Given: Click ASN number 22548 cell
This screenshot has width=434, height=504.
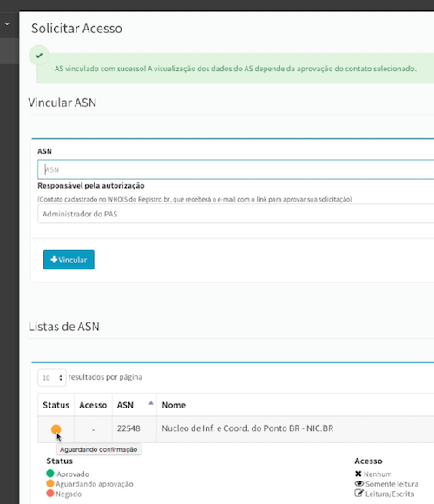Looking at the screenshot, I should (128, 428).
